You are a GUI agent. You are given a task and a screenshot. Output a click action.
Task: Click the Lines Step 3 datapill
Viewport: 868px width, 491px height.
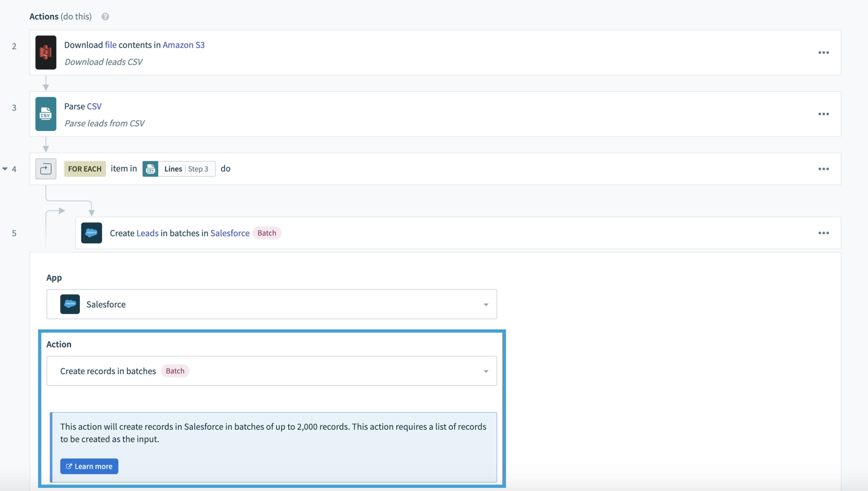pos(179,169)
